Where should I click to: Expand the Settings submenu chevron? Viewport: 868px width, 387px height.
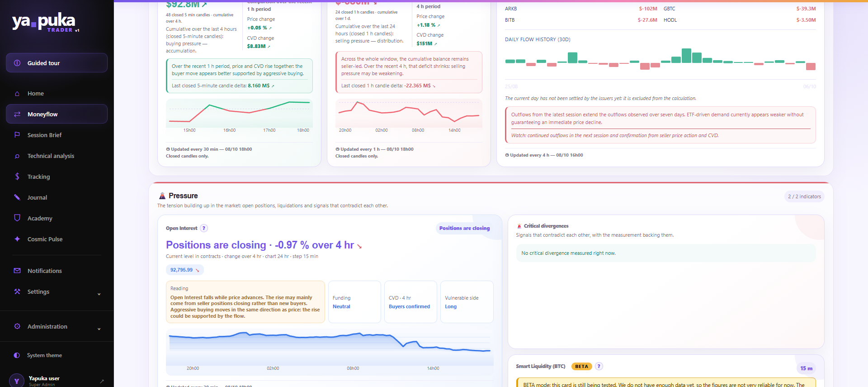pos(99,294)
